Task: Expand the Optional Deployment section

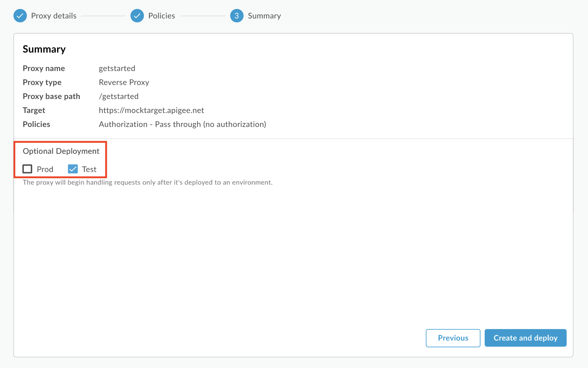Action: coord(61,150)
